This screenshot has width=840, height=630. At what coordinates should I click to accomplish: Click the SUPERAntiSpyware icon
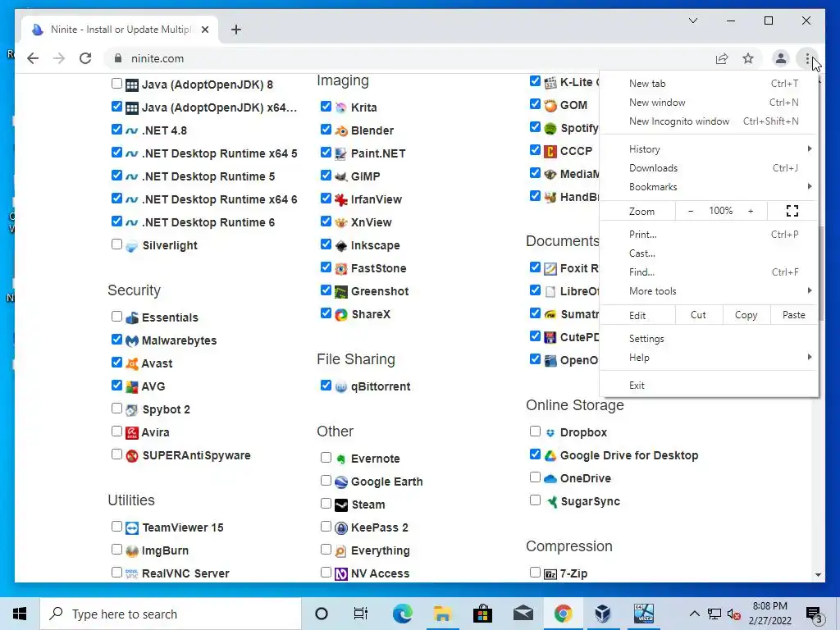click(132, 456)
